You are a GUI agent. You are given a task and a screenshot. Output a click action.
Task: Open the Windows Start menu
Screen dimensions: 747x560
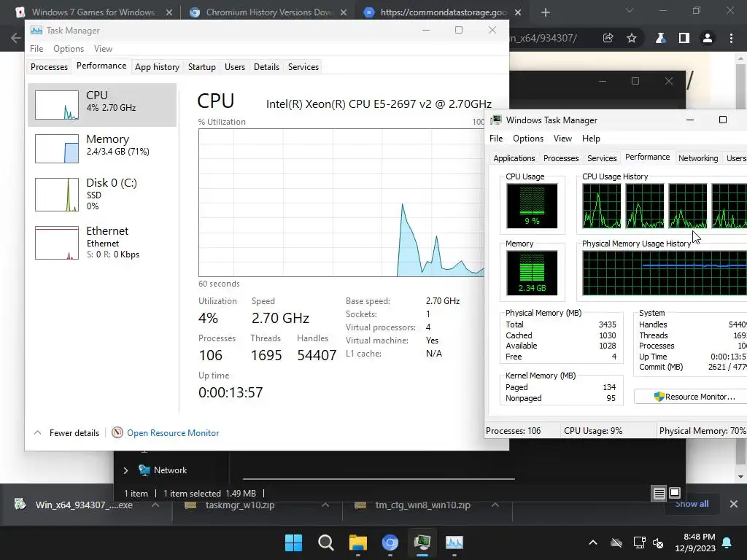coord(293,542)
